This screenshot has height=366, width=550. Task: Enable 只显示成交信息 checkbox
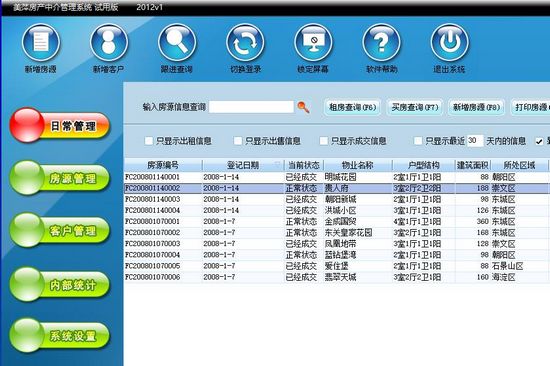[x=324, y=141]
